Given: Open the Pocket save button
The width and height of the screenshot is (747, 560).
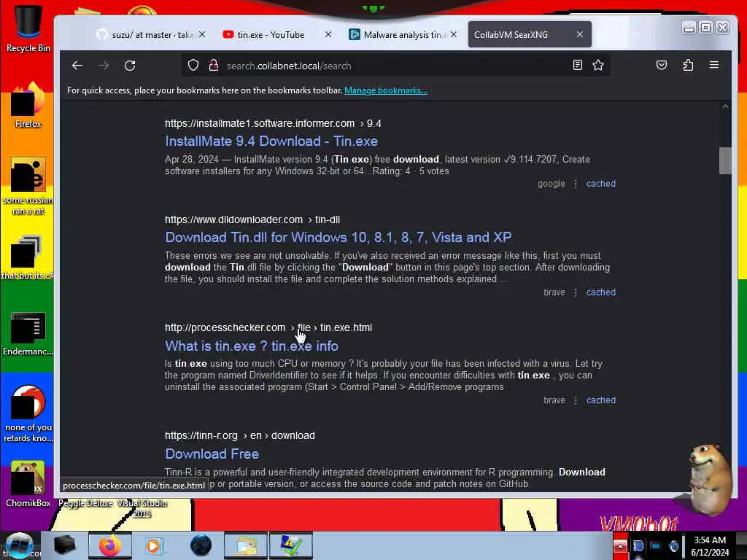Looking at the screenshot, I should (661, 65).
